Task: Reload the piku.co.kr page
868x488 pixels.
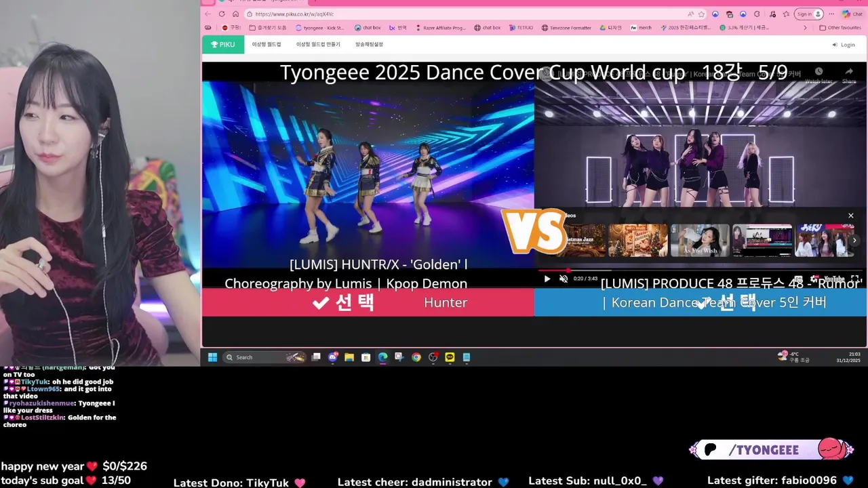Action: 222,14
